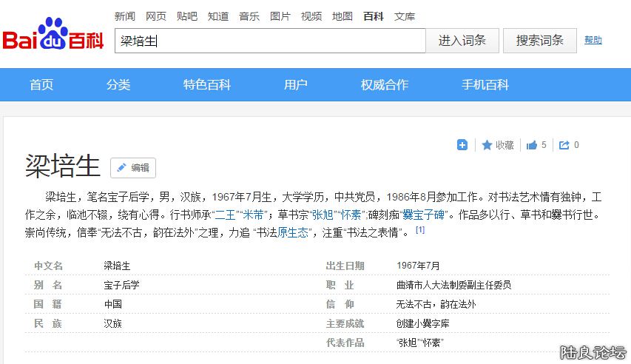Open 特色百科 in the blue navbar
631x364 pixels.
(x=207, y=84)
